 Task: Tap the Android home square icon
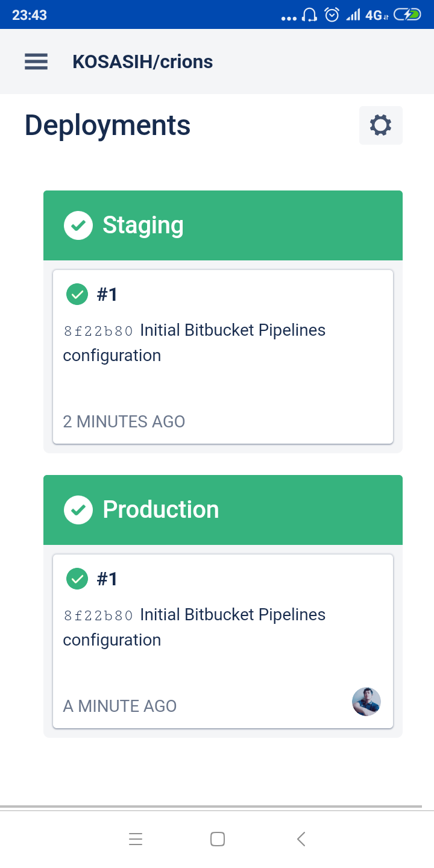(218, 839)
